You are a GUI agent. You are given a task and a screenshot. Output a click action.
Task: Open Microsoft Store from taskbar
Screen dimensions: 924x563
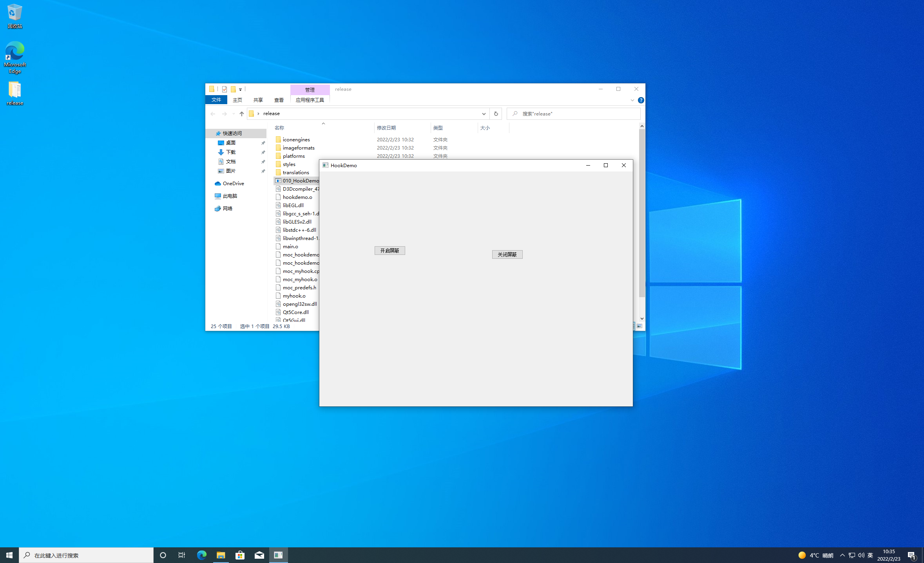pos(240,555)
